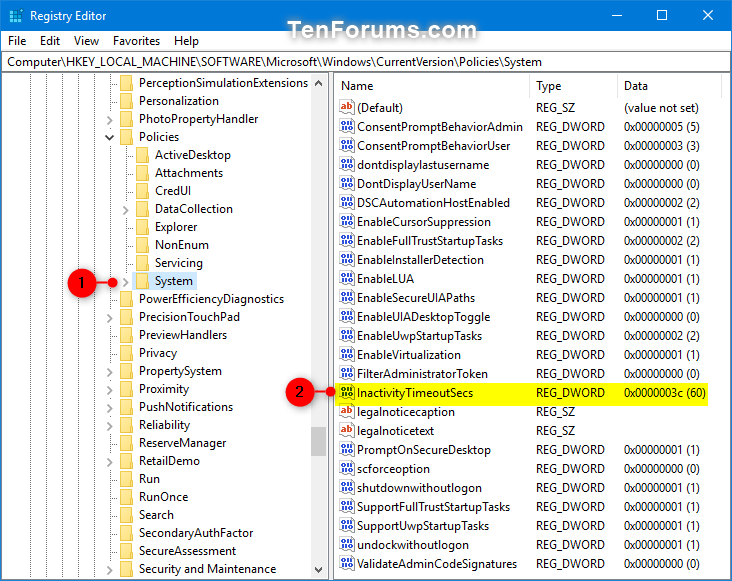Screen dimensions: 732x581
Task: Click the Personalization folder icon
Action: (127, 101)
